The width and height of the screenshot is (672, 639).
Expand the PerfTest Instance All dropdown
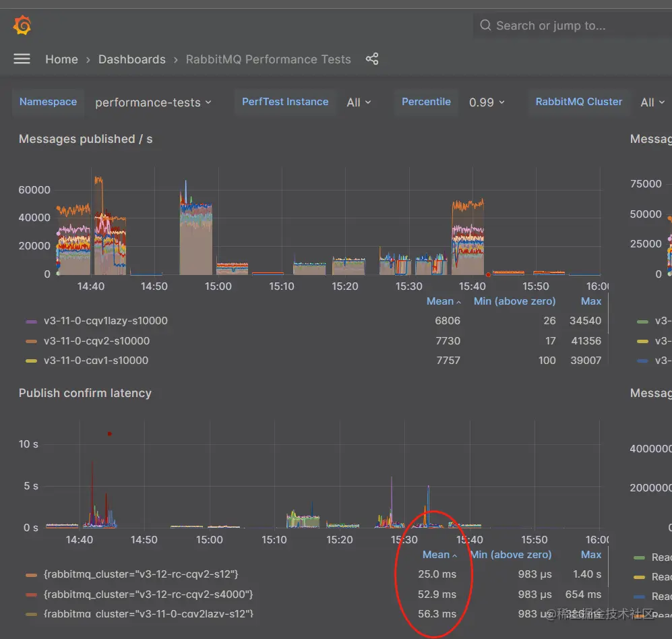(359, 102)
